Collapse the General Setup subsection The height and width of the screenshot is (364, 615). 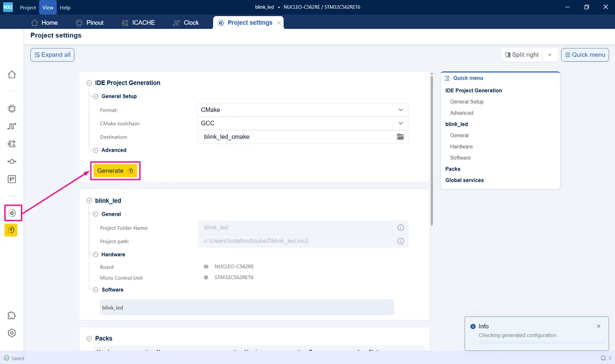(x=96, y=96)
